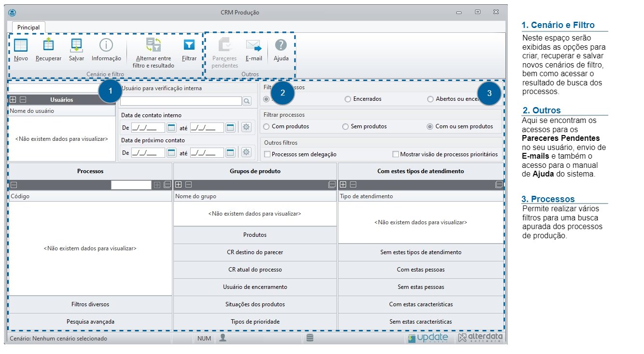Click the database icon in status bar

point(310,338)
